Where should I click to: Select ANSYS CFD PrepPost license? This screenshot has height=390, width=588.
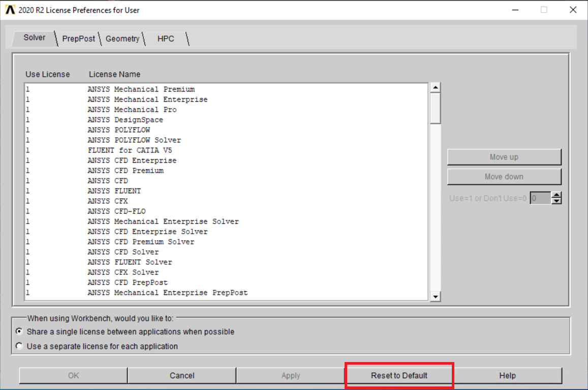[226, 282]
